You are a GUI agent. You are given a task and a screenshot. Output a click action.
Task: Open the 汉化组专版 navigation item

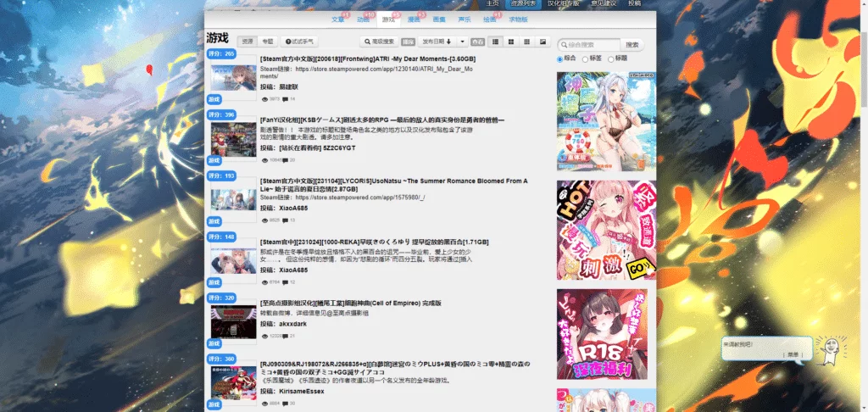click(x=563, y=3)
